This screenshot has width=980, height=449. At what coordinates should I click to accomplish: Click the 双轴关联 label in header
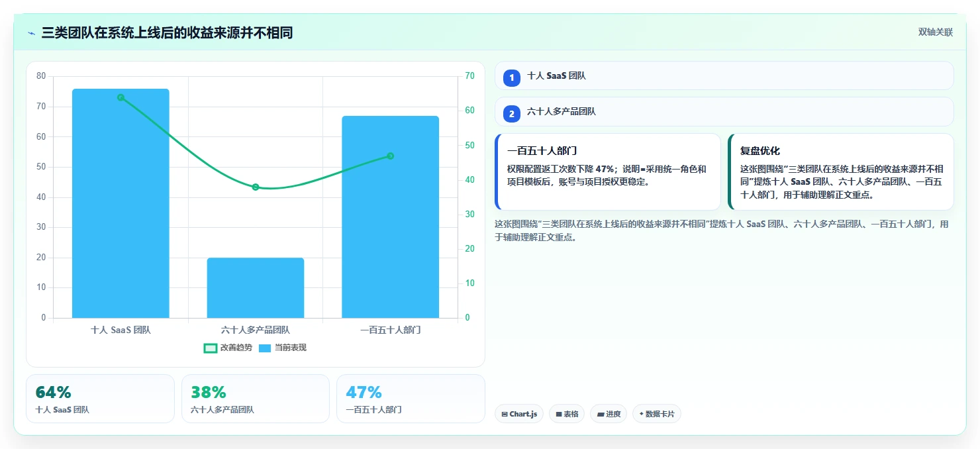[x=935, y=32]
